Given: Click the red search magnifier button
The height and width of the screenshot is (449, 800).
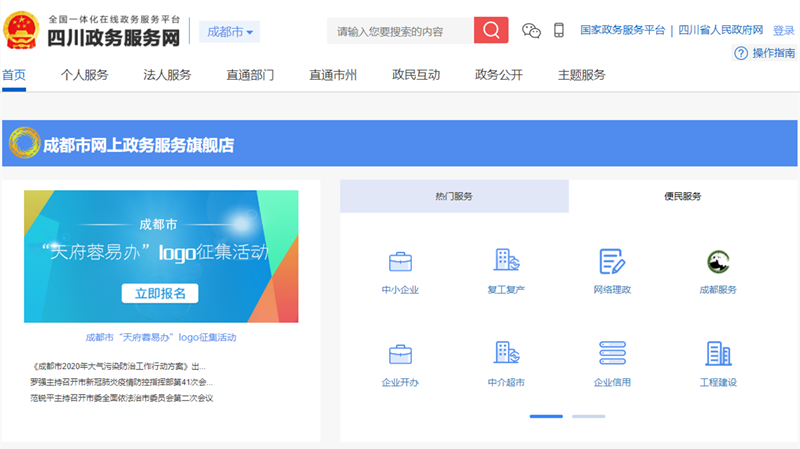Looking at the screenshot, I should [491, 31].
